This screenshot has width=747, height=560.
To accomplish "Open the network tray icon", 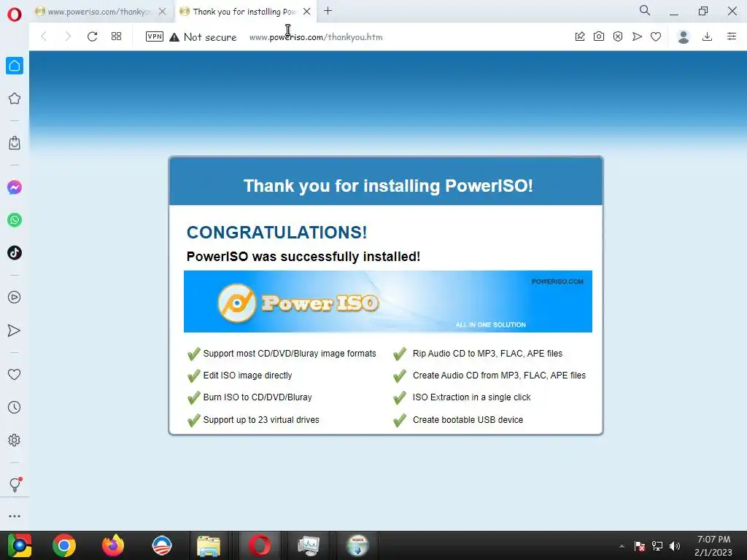I will pos(657,546).
